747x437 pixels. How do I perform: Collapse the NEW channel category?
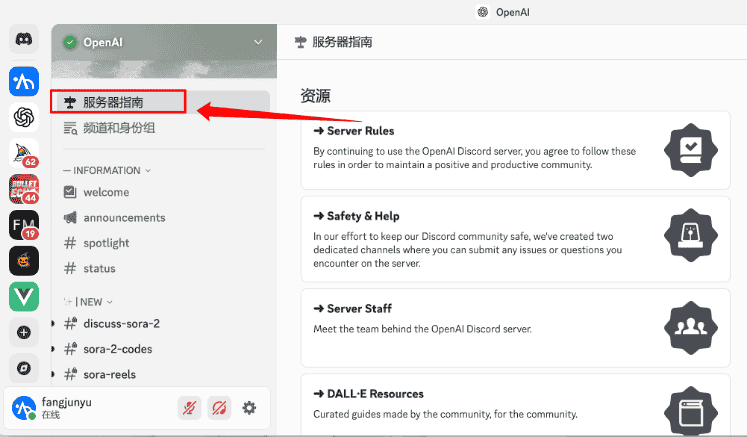(x=91, y=301)
